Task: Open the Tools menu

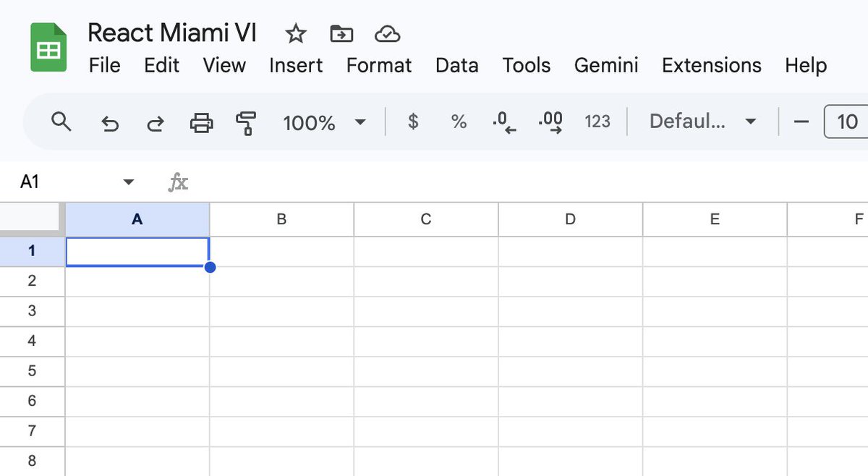Action: tap(527, 65)
